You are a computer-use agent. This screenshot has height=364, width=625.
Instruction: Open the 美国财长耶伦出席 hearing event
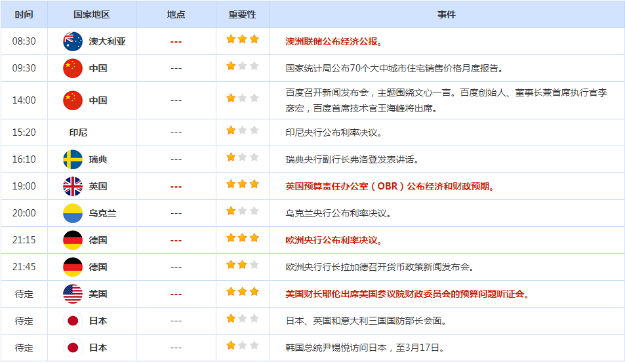408,294
